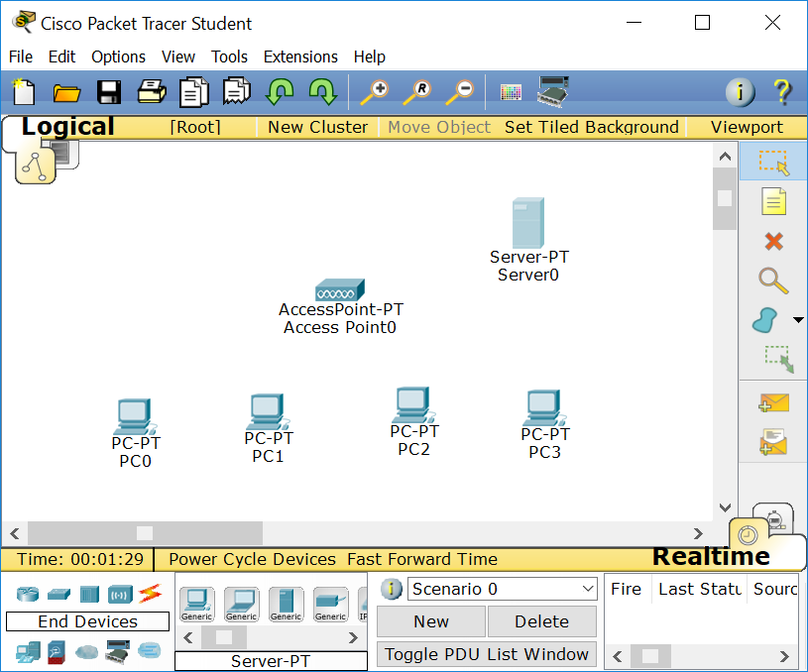Click the Paste toolbar icon

(237, 92)
